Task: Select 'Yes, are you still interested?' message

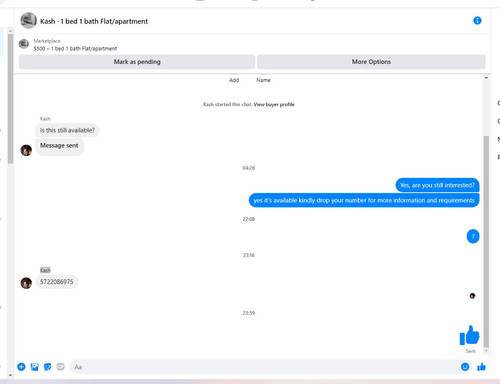Action: click(x=437, y=185)
